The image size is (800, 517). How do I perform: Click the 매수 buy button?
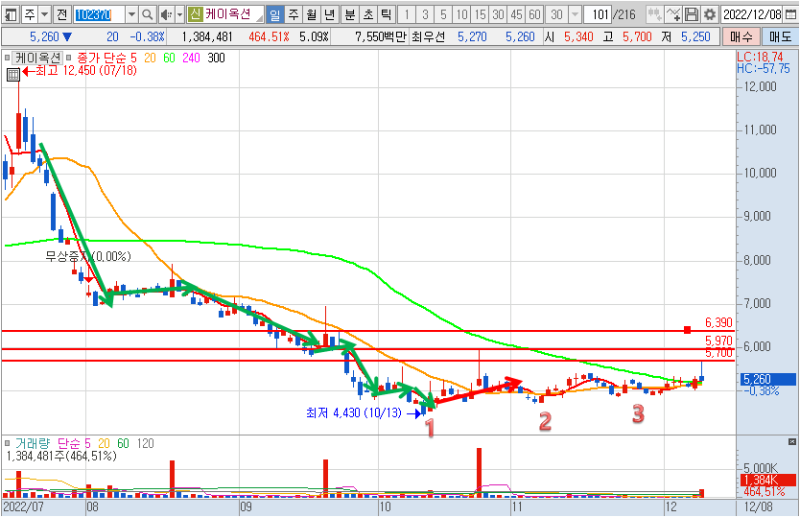click(x=741, y=37)
